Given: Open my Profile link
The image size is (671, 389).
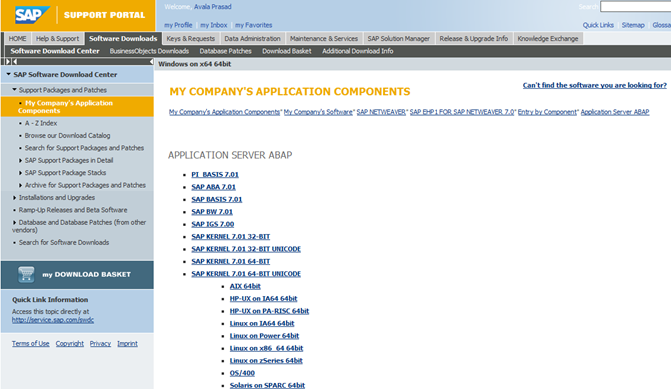Looking at the screenshot, I should click(178, 25).
